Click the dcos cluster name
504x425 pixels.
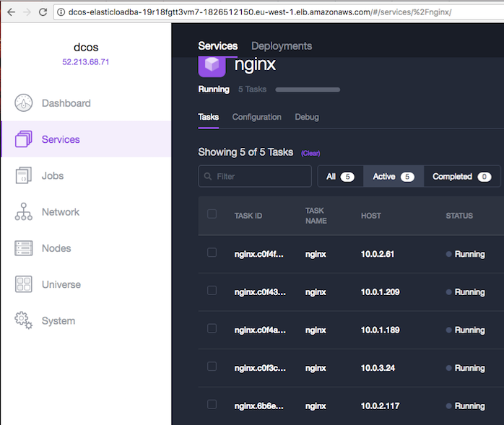click(x=86, y=47)
